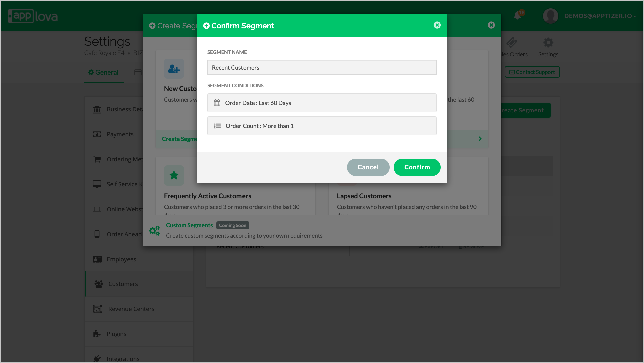Click the Order Date calendar icon
The width and height of the screenshot is (644, 363).
point(217,103)
